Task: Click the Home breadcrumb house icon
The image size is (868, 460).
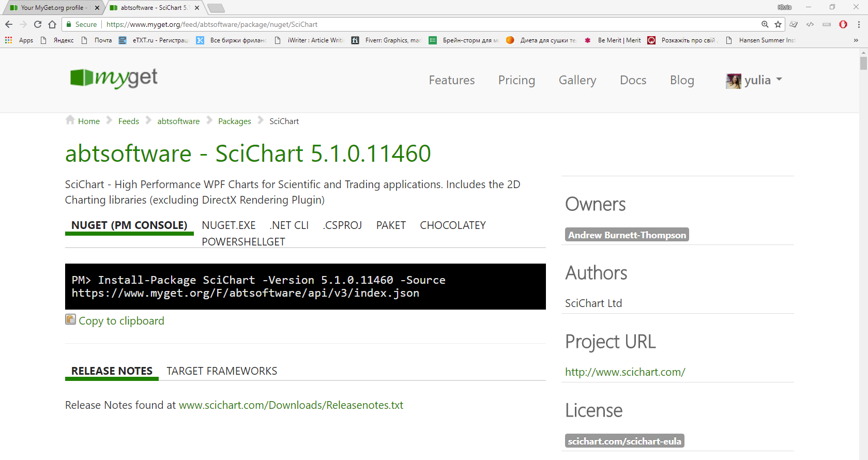Action: (70, 120)
